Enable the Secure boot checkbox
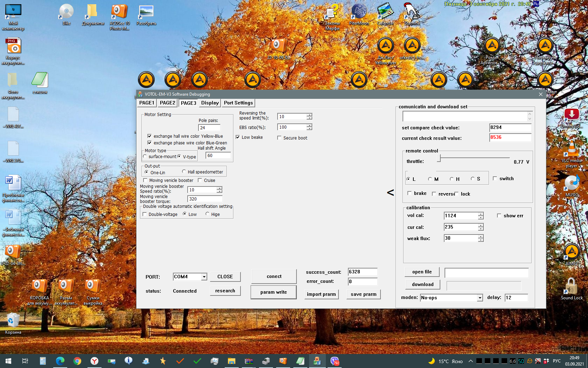Image resolution: width=588 pixels, height=368 pixels. pyautogui.click(x=279, y=138)
